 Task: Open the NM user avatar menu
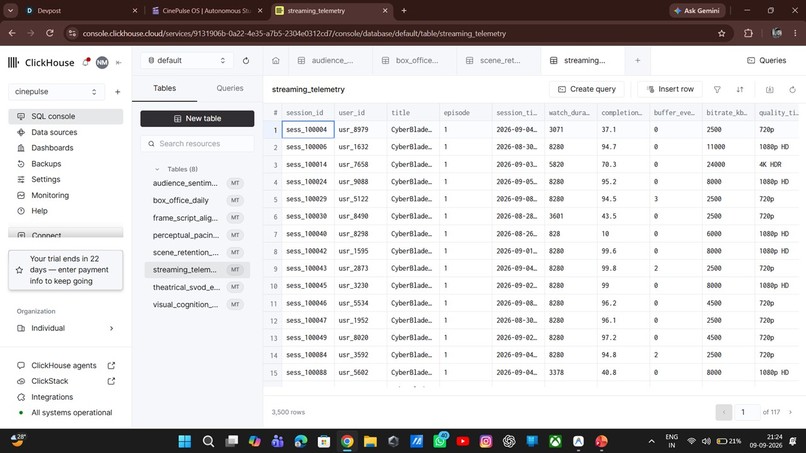[102, 63]
